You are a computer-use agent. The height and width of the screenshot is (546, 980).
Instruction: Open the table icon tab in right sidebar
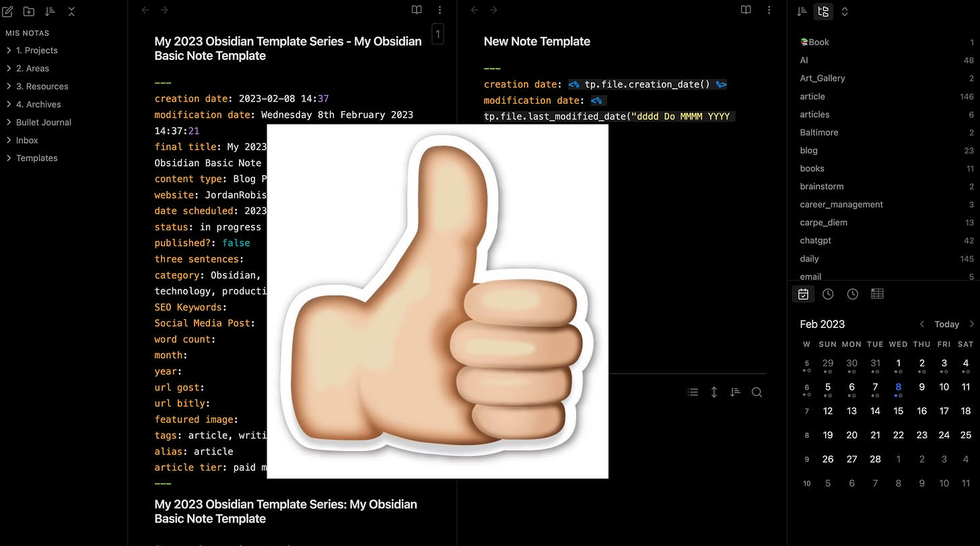click(x=877, y=294)
